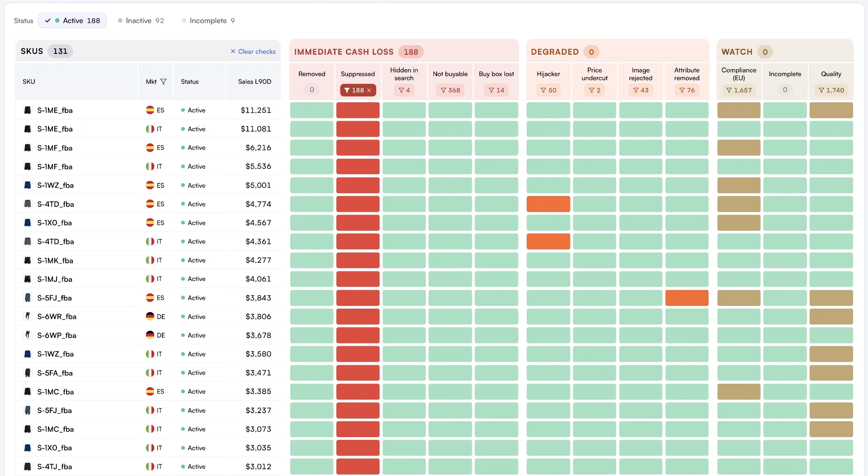The height and width of the screenshot is (476, 868).
Task: Click the S-5FA_fba SKU name
Action: pos(55,373)
